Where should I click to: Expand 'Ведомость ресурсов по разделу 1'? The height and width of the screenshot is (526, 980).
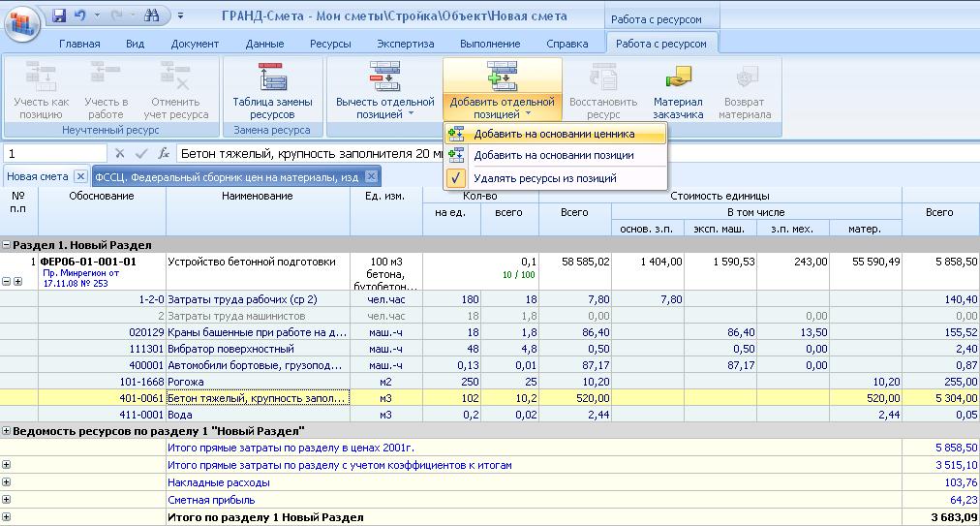point(6,431)
